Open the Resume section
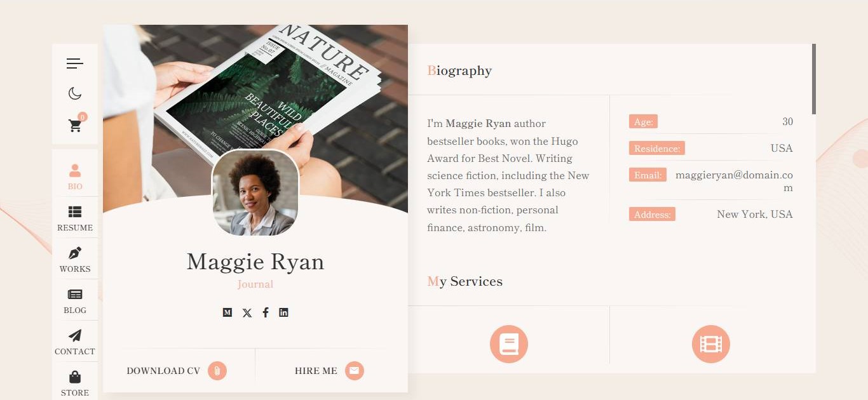868x400 pixels. click(75, 218)
